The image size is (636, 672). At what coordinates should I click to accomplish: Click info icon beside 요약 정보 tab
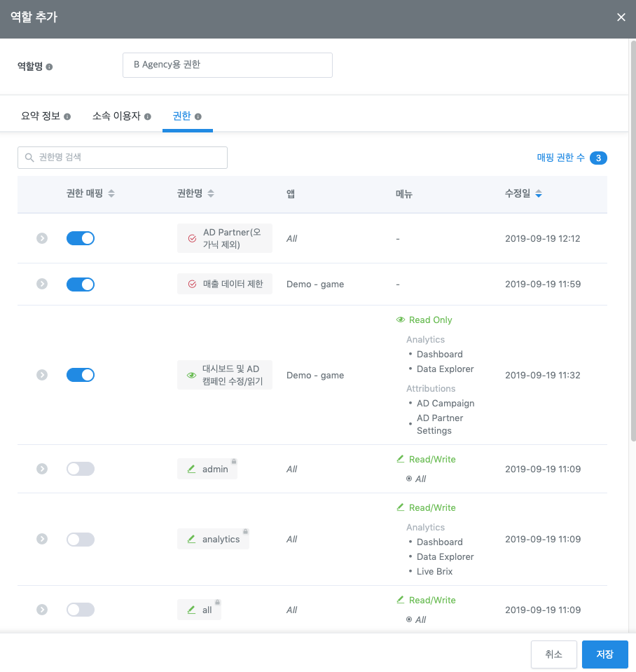[x=67, y=117]
